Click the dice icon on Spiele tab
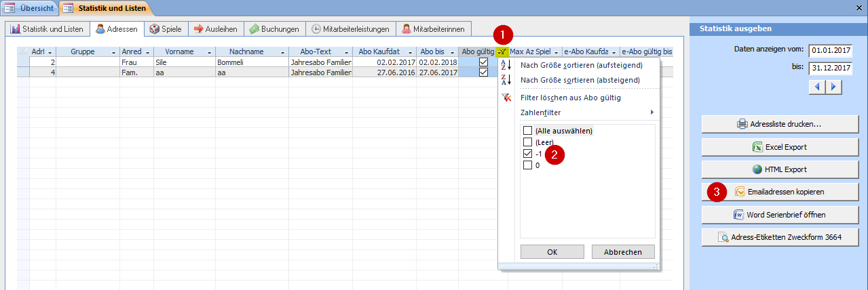 tap(155, 29)
